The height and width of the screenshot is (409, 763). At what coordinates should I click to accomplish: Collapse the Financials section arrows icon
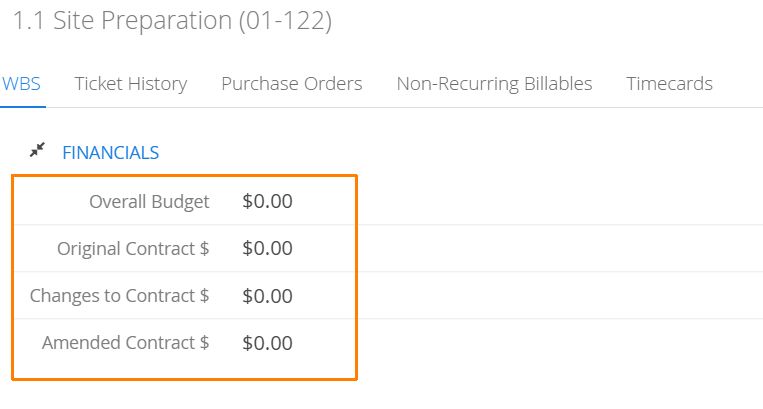click(x=37, y=150)
